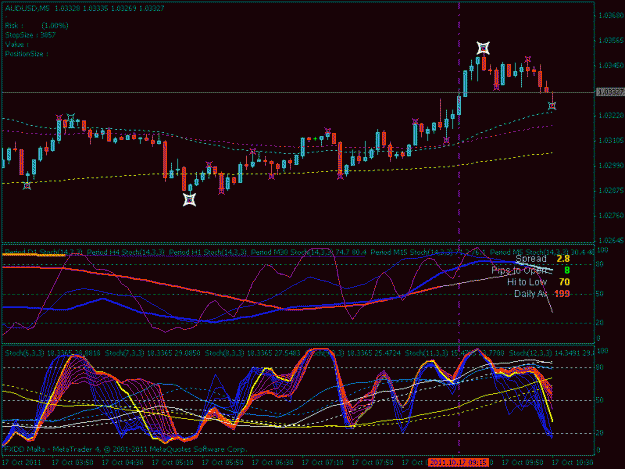Click the 17 Oct 09:50 time axis label
The height and width of the screenshot is (469, 625).
coord(522,463)
